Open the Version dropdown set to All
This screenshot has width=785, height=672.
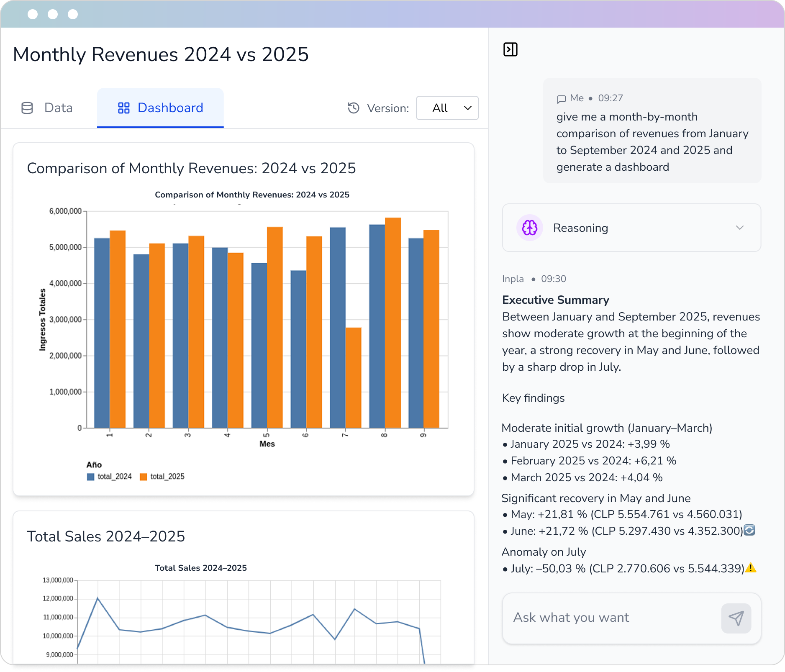[x=447, y=108]
